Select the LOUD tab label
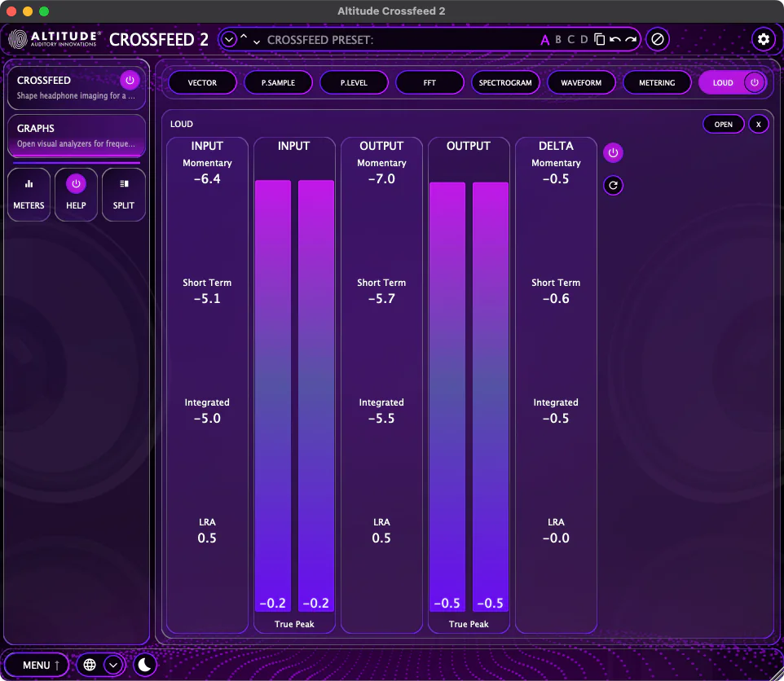The height and width of the screenshot is (681, 784). pos(723,83)
